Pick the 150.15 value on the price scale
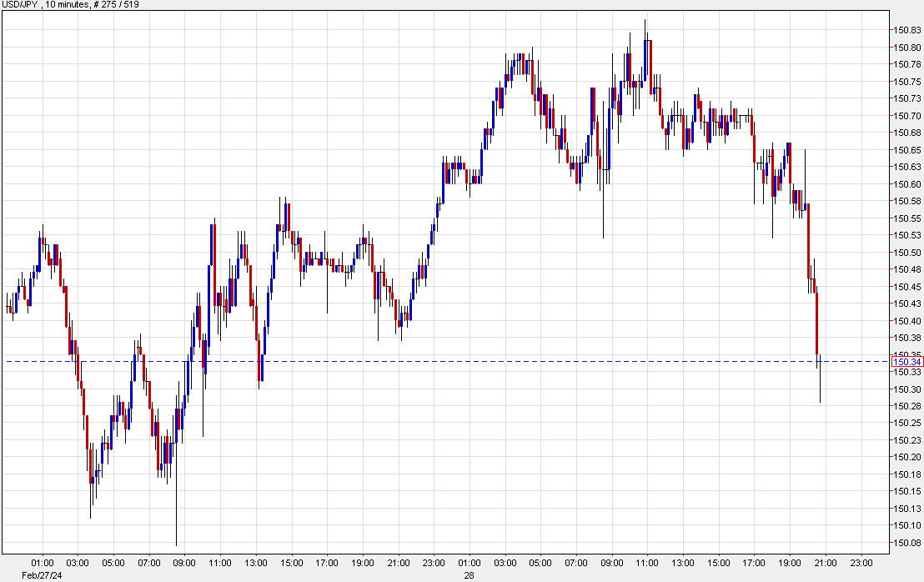This screenshot has height=582, width=924. point(907,490)
